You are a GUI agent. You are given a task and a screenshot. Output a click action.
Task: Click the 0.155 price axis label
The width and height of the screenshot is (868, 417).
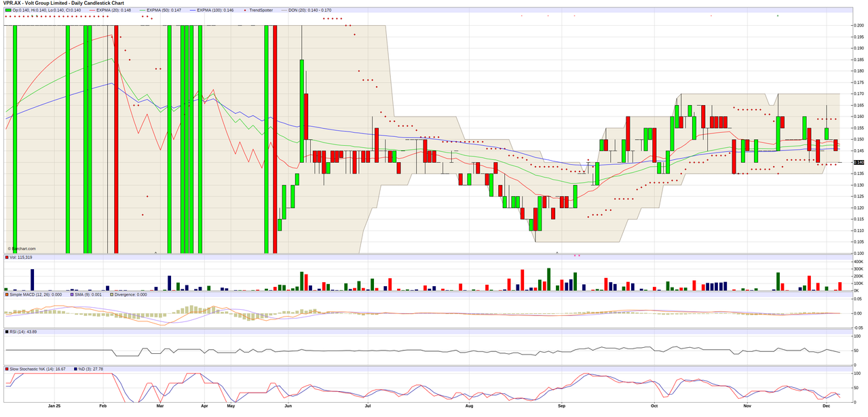pos(858,127)
